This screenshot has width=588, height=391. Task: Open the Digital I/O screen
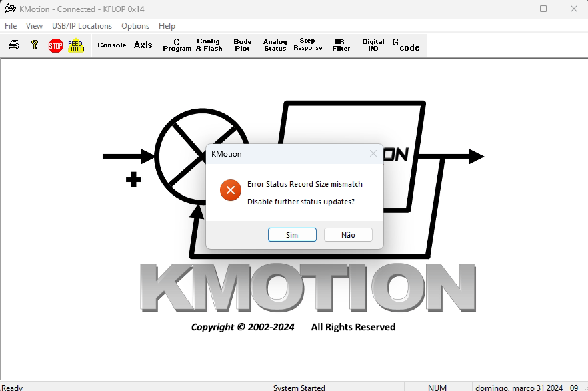click(x=373, y=45)
